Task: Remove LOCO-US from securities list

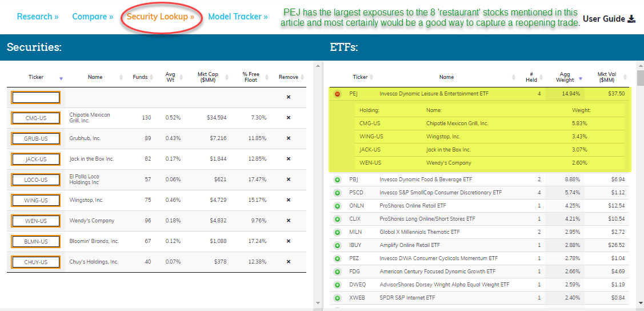Action: tap(289, 180)
